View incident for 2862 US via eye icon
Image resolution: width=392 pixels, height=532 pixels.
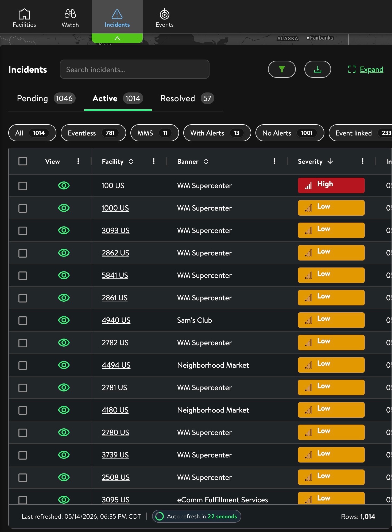pyautogui.click(x=64, y=253)
